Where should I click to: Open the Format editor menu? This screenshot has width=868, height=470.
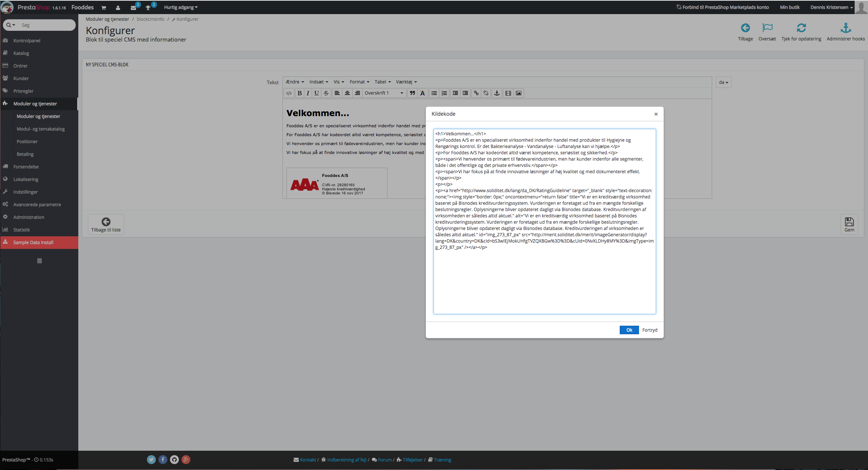(x=359, y=82)
